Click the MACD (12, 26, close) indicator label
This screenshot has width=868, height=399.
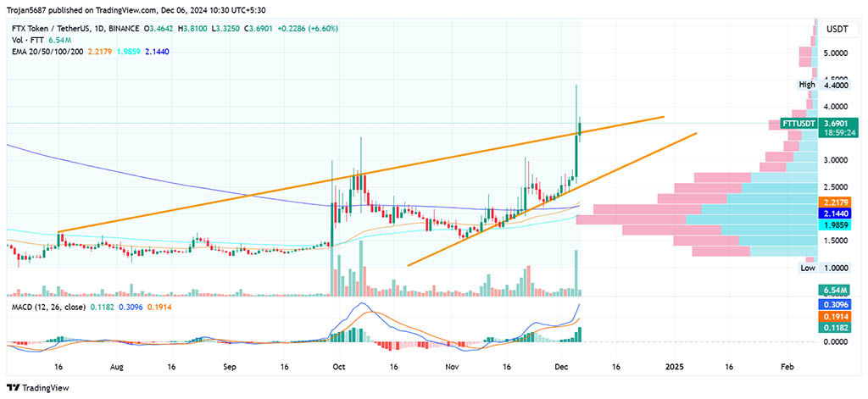[x=48, y=307]
